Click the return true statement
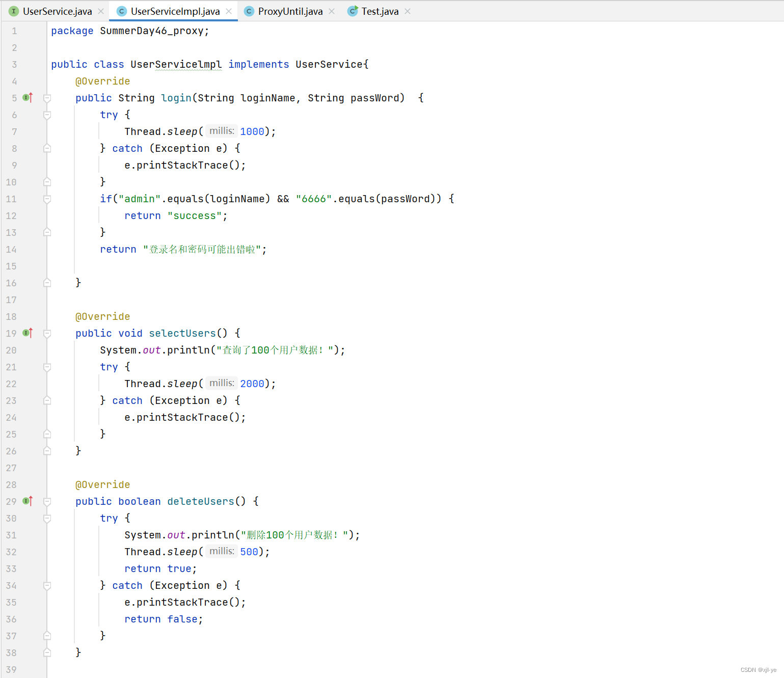The width and height of the screenshot is (784, 678). (x=160, y=568)
